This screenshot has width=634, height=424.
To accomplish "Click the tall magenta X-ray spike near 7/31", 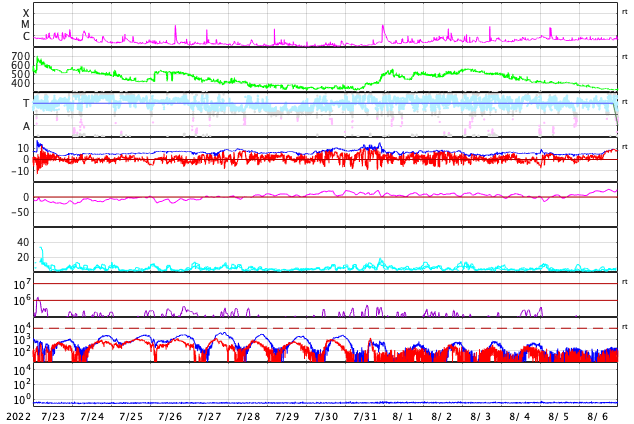I will 383,28.
